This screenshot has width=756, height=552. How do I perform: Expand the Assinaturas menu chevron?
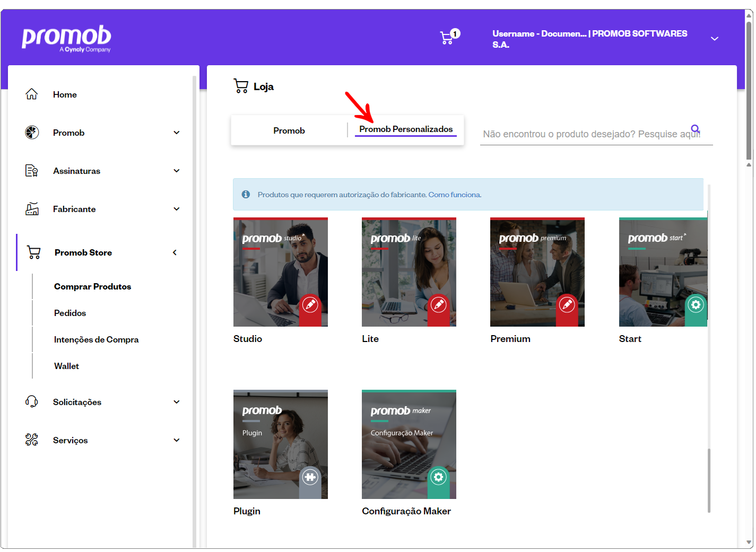coord(177,171)
